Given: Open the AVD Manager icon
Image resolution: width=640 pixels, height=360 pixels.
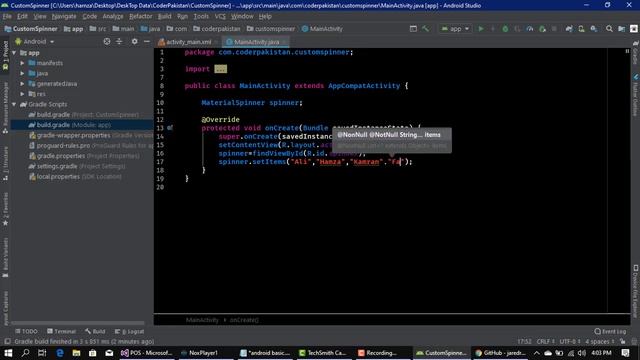Looking at the screenshot, I should [581, 29].
